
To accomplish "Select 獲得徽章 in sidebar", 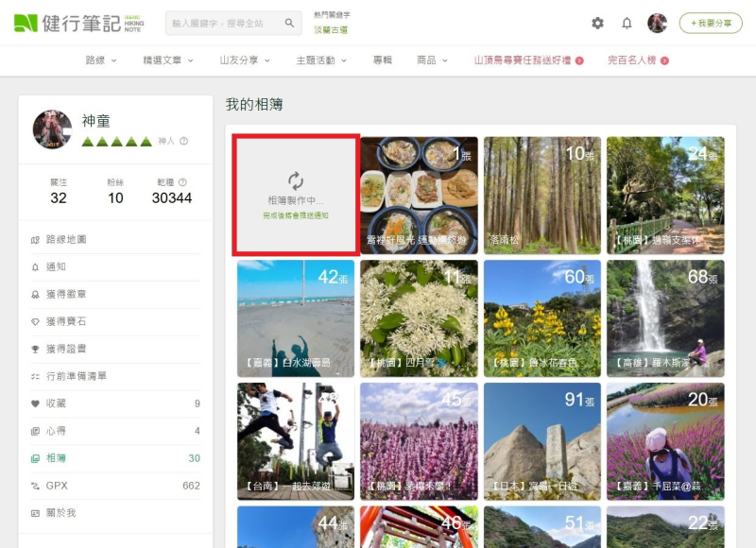I will pyautogui.click(x=65, y=294).
